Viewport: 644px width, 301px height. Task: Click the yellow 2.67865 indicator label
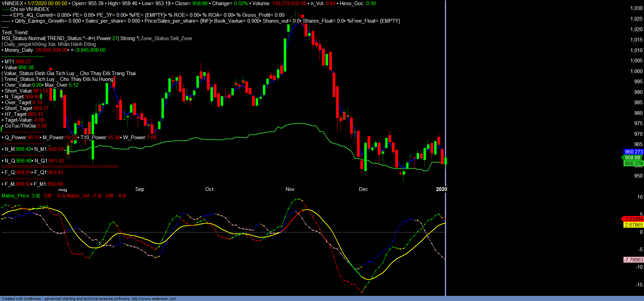coord(633,225)
